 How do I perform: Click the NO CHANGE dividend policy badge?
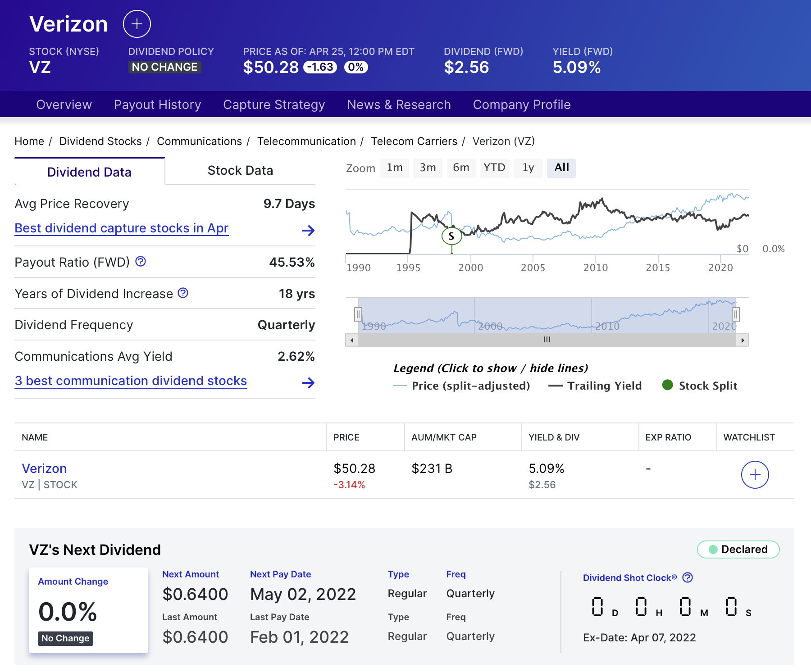pyautogui.click(x=164, y=67)
